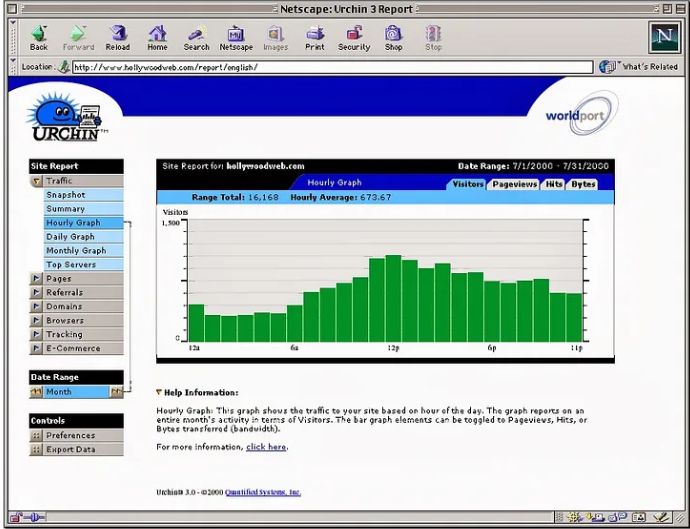Expand the E-Commerce section
Viewport: 690px width, 529px height.
pos(37,349)
